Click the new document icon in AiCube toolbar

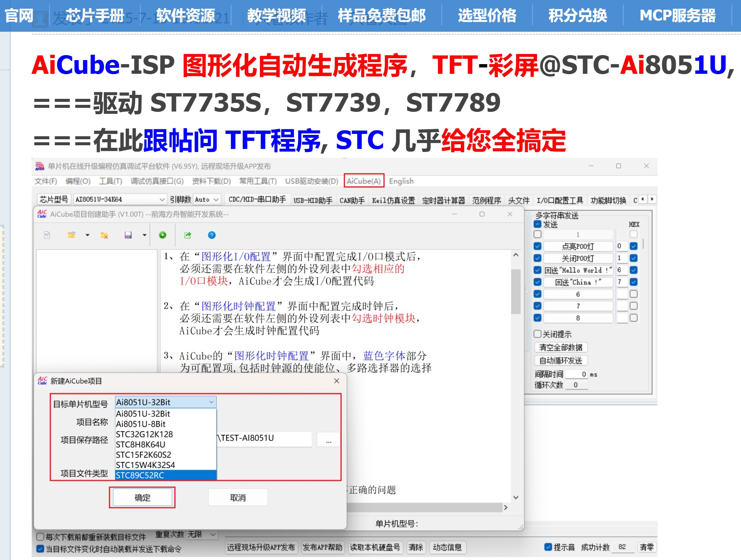click(47, 235)
